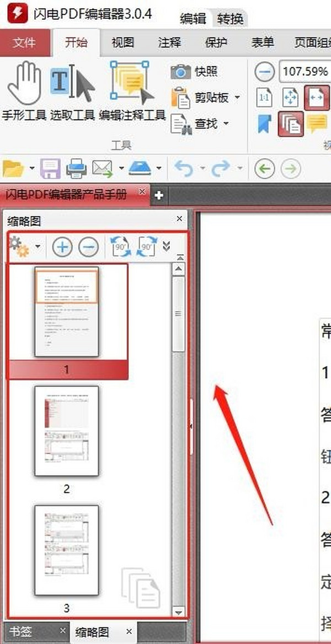Switch to the 注释 ribbon tab
This screenshot has width=331, height=644.
tap(169, 42)
